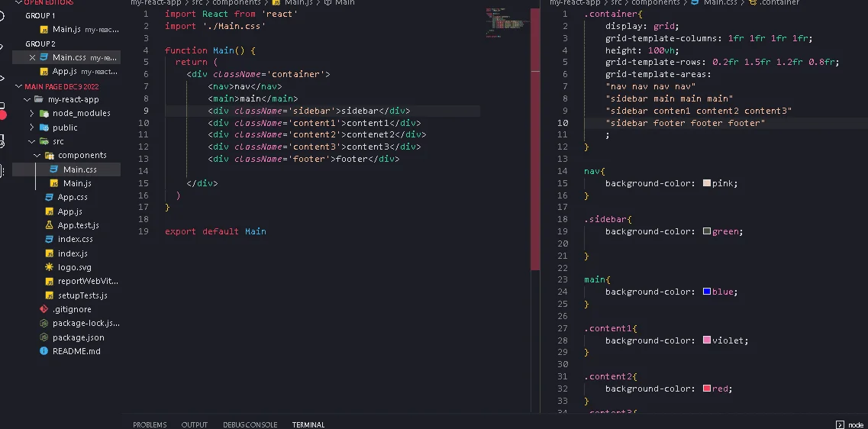Click Main.css in the right editor breadcrumb
Viewport: 868px width, 429px height.
pos(720,3)
